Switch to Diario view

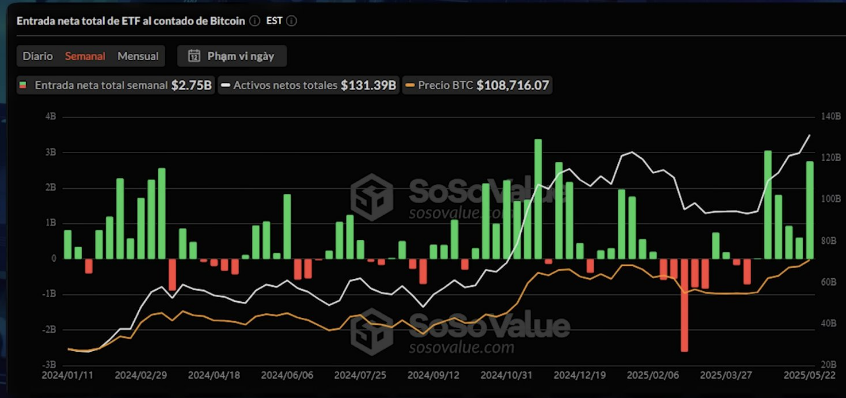coord(38,56)
